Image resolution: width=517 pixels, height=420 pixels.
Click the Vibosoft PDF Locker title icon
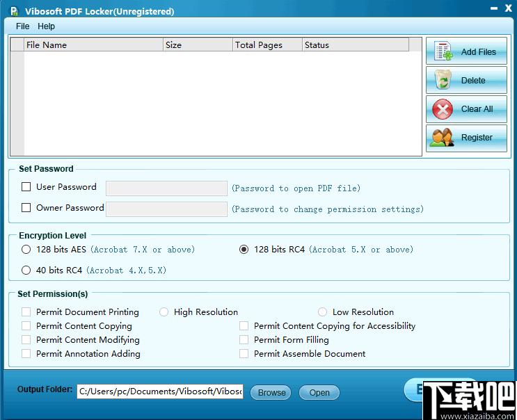tap(14, 12)
